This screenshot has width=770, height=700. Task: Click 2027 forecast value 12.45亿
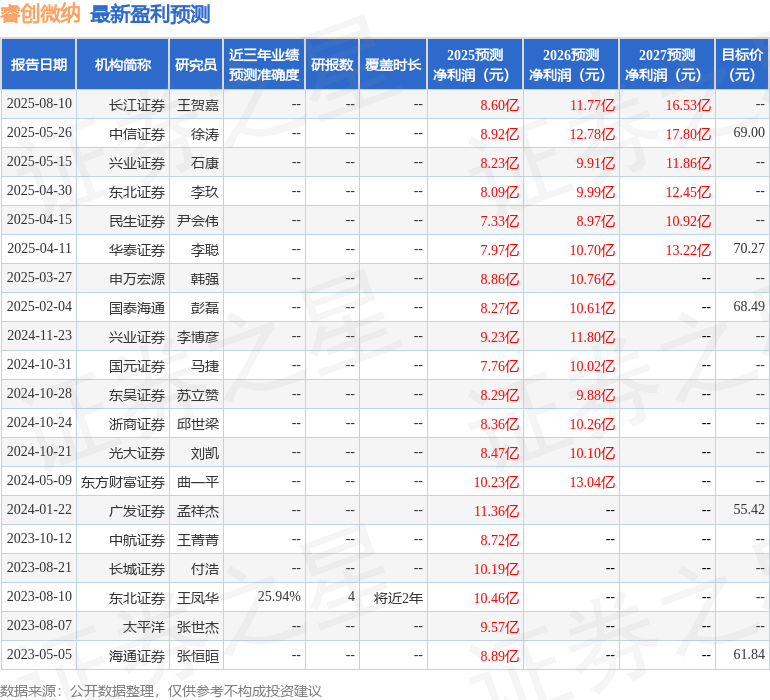[x=688, y=192]
